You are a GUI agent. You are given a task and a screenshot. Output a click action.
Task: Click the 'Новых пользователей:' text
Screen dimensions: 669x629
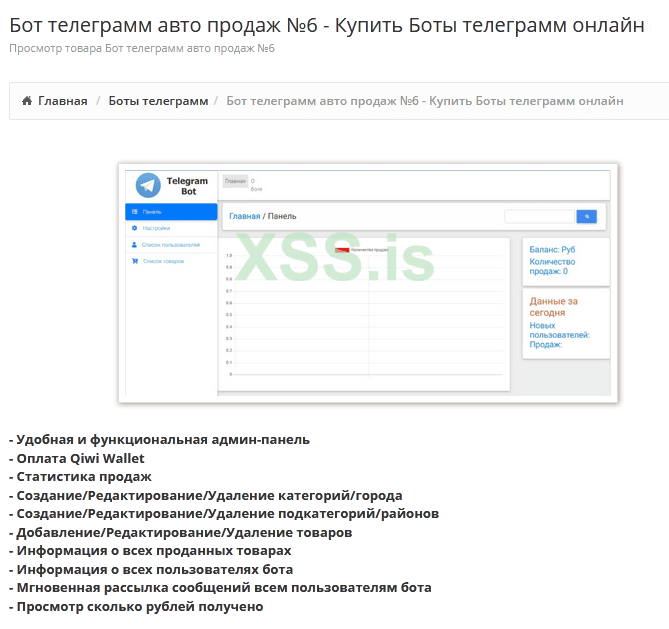pos(559,330)
